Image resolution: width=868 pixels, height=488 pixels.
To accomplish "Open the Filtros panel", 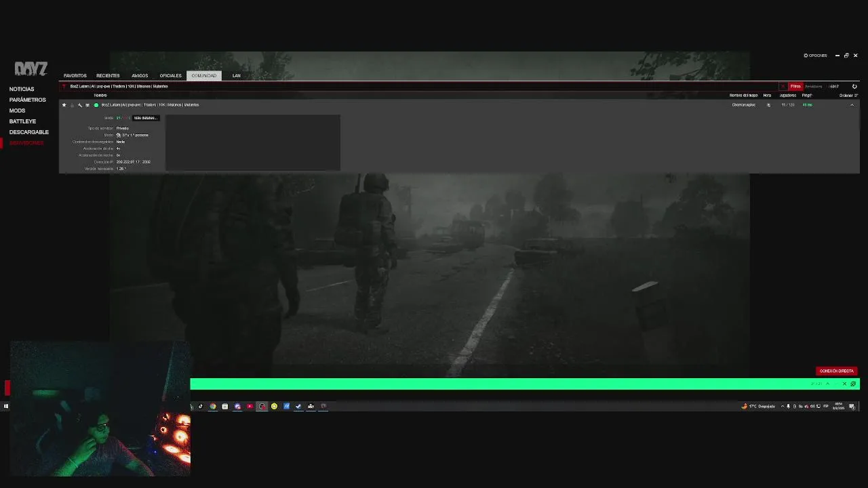I will [795, 86].
